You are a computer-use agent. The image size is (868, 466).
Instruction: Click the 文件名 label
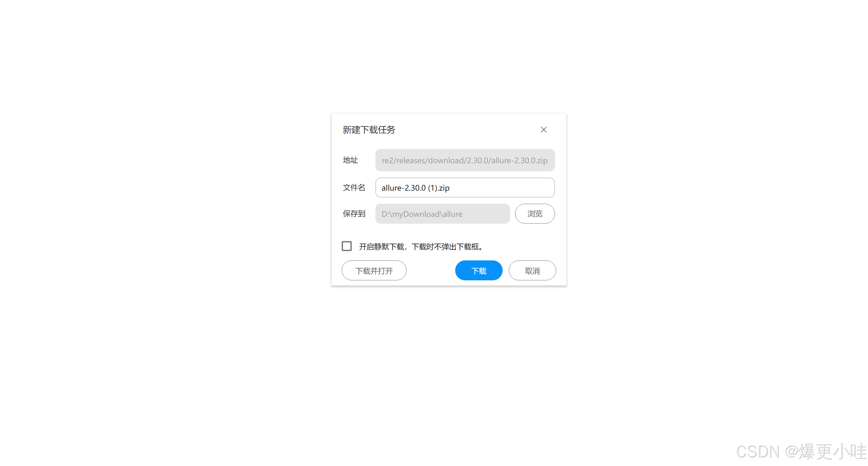coord(354,188)
